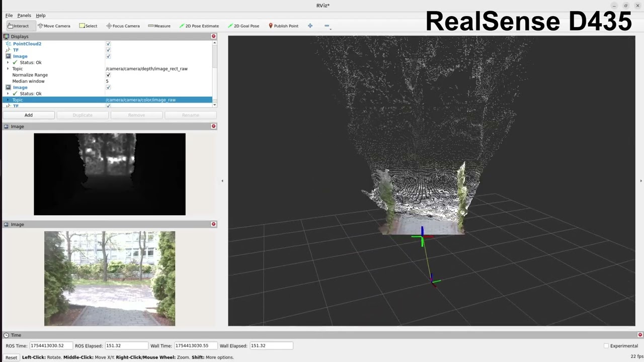Expand Status: Ok under the color Image
Screen dimensions: 644x362
pyautogui.click(x=8, y=94)
